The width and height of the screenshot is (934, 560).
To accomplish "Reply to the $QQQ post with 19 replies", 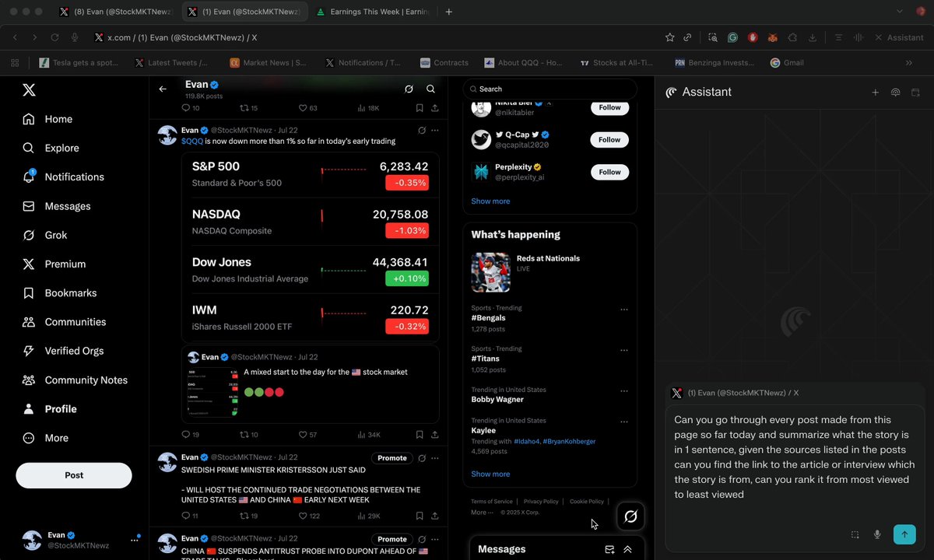I will coord(191,435).
